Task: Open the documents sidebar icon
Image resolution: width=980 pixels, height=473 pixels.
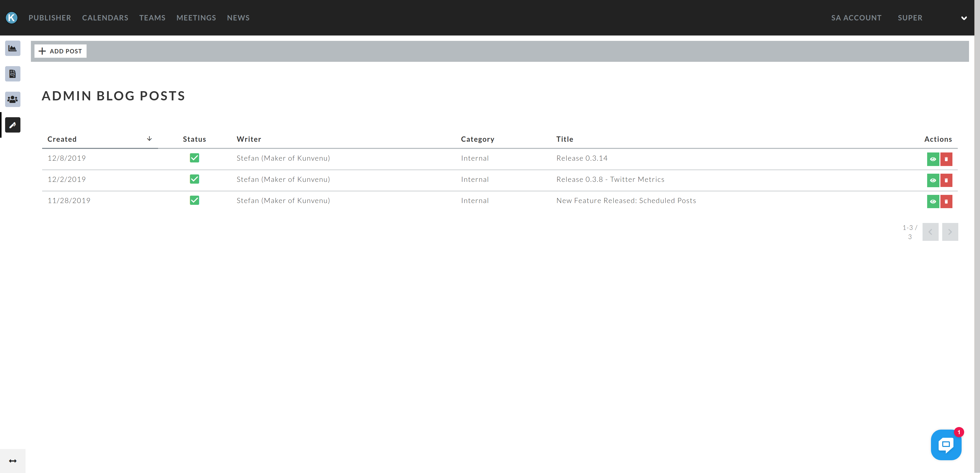Action: click(x=13, y=74)
